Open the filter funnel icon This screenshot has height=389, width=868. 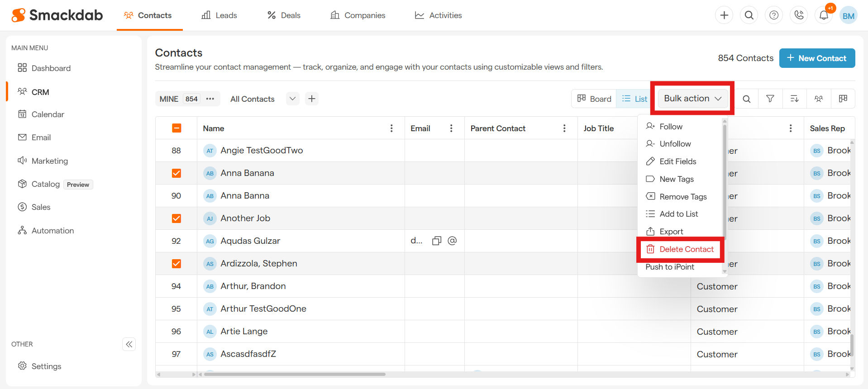point(770,99)
